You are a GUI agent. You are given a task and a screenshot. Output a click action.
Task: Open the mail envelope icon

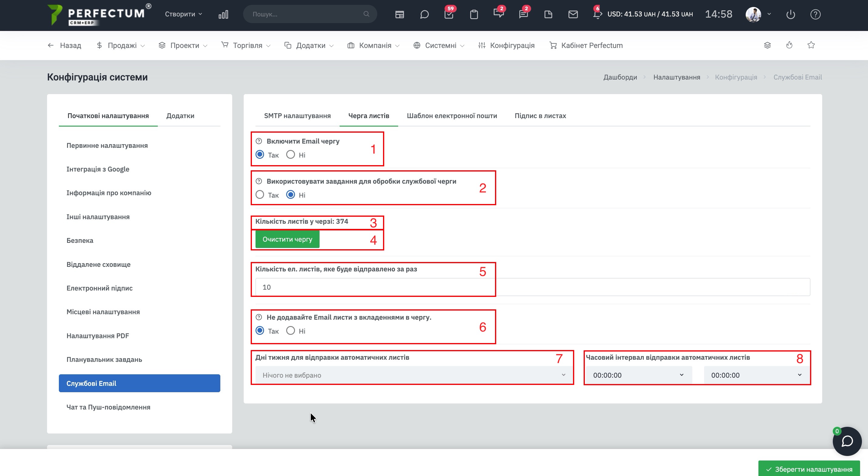573,15
